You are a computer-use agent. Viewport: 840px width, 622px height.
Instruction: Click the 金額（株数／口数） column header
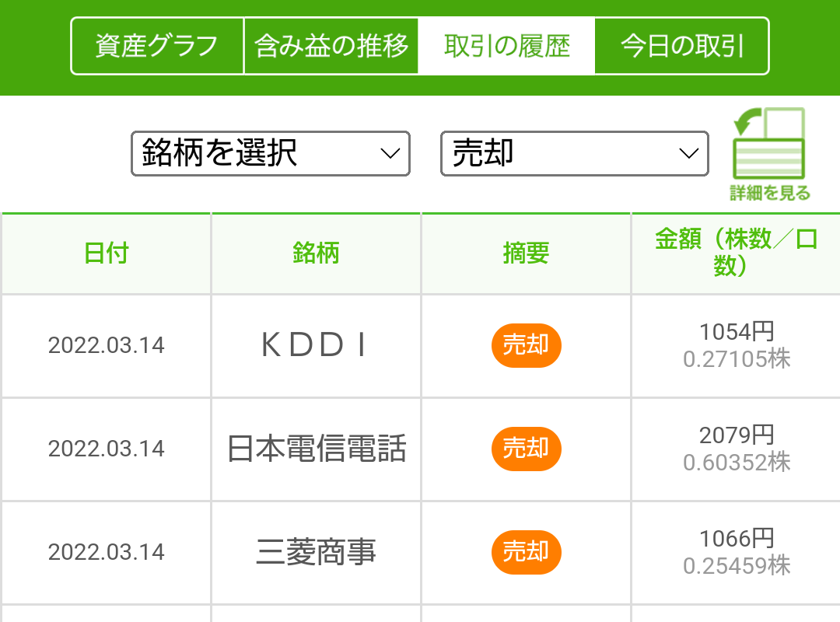(x=736, y=252)
